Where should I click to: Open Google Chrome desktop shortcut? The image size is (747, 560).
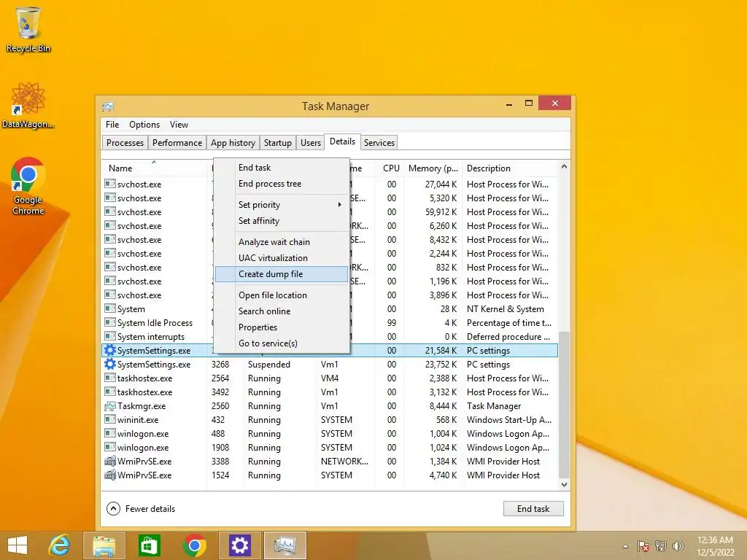click(x=28, y=186)
